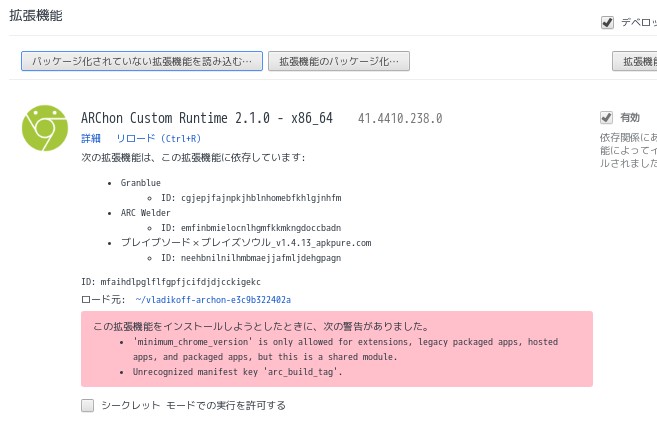Viewport: 657px width, 434px height.
Task: Click the extension ID mfaihdlpglflfgpfjcifdjdjcckigekc
Action: tap(171, 282)
